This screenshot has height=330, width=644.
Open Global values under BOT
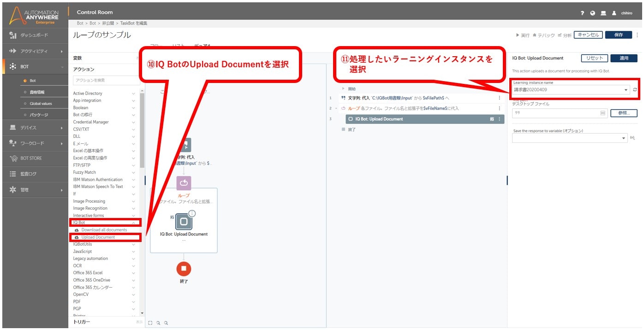41,104
